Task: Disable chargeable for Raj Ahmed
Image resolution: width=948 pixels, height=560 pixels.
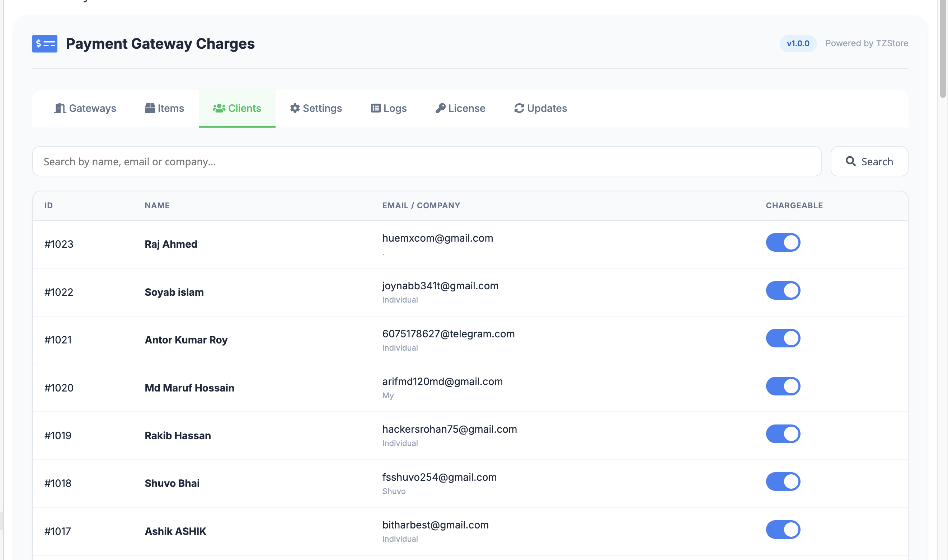Action: (x=783, y=243)
